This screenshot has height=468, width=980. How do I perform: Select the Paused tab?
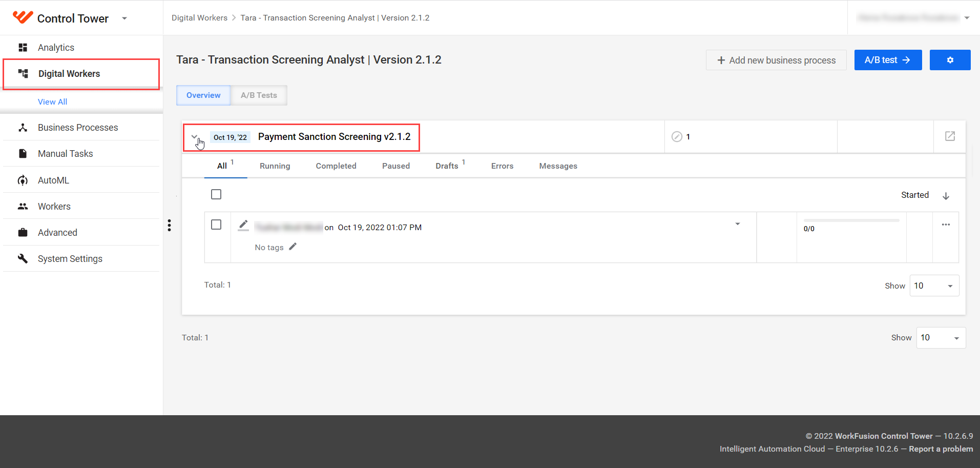(396, 166)
